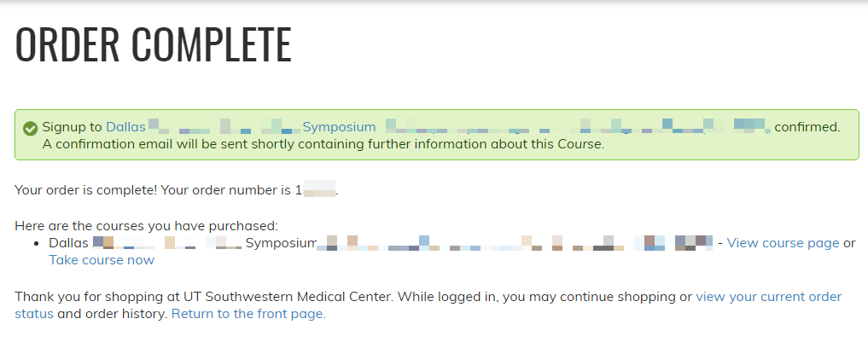The width and height of the screenshot is (868, 342).
Task: Open the View course page link
Action: click(783, 243)
